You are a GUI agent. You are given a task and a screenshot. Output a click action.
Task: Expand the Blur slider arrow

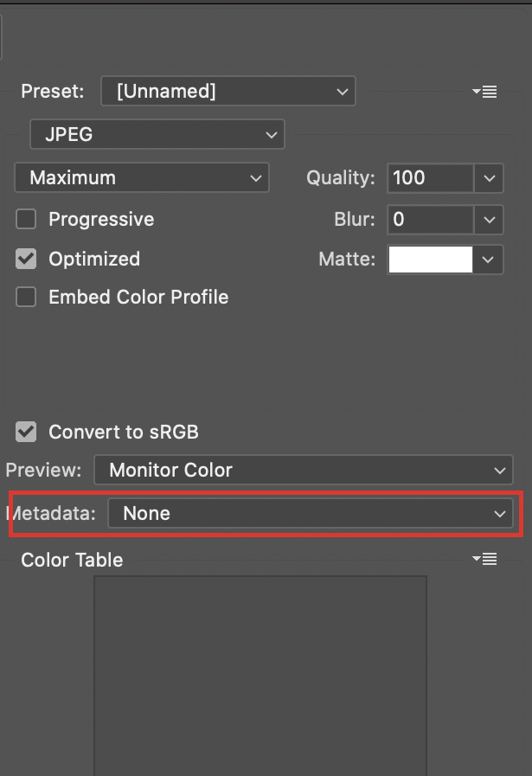(x=489, y=219)
